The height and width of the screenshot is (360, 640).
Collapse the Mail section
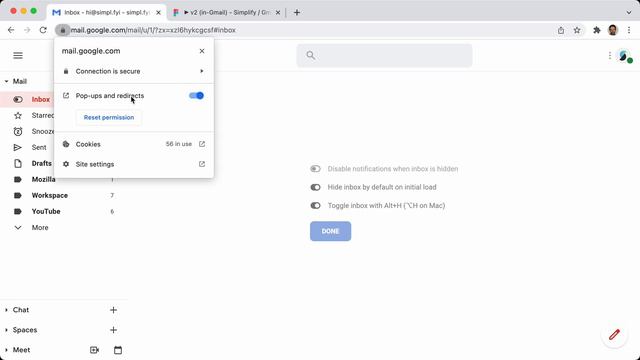pos(7,81)
